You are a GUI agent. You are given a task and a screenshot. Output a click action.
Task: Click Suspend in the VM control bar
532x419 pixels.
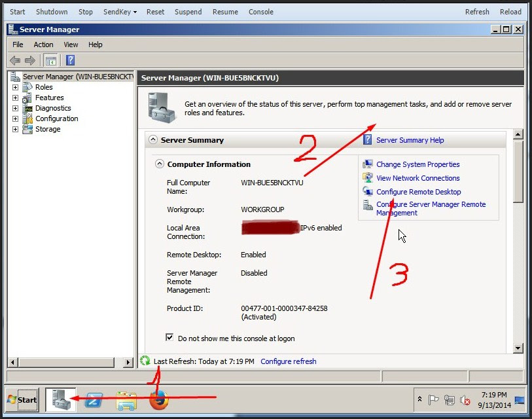[188, 12]
